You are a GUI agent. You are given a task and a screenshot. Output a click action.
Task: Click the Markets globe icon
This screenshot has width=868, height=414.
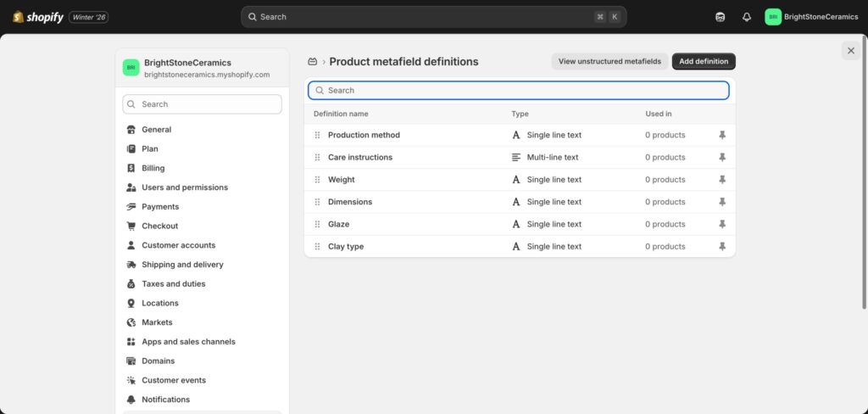pos(131,322)
